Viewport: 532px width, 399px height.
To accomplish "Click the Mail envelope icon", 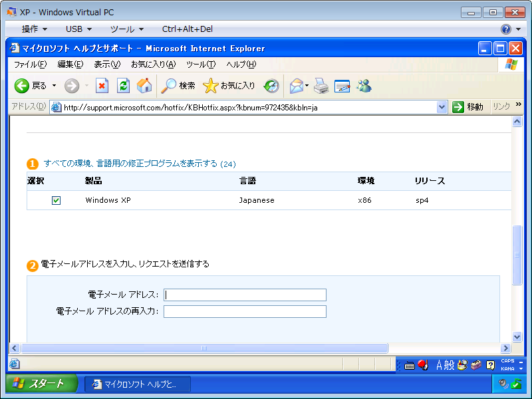I will pyautogui.click(x=296, y=86).
